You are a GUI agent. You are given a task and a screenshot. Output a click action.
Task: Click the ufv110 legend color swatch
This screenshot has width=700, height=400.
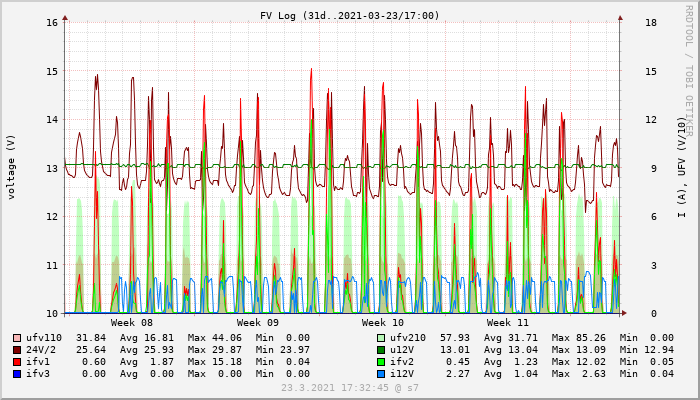(17, 338)
